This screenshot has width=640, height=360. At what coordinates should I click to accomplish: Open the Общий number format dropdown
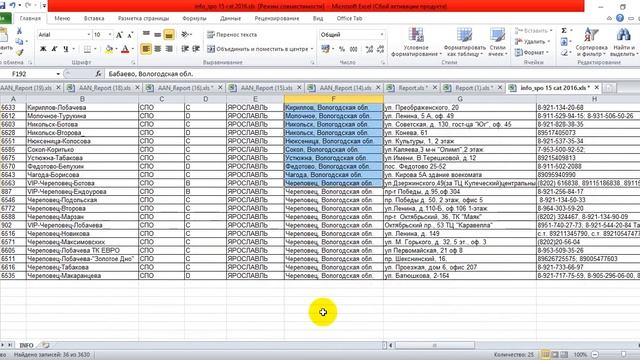tap(382, 35)
